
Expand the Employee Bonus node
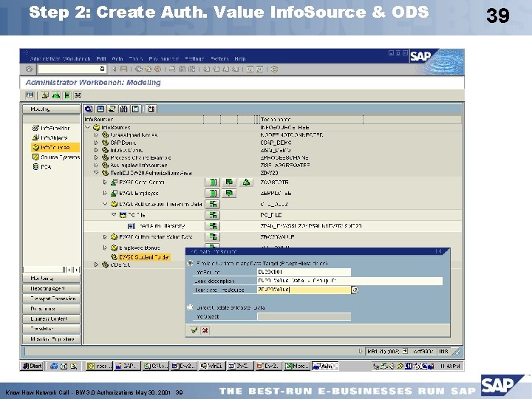pos(105,248)
